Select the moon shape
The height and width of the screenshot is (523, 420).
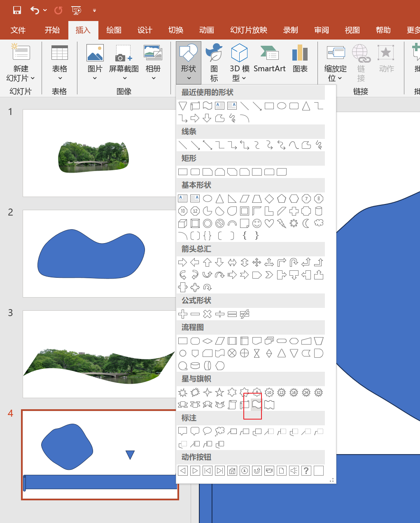point(306,223)
